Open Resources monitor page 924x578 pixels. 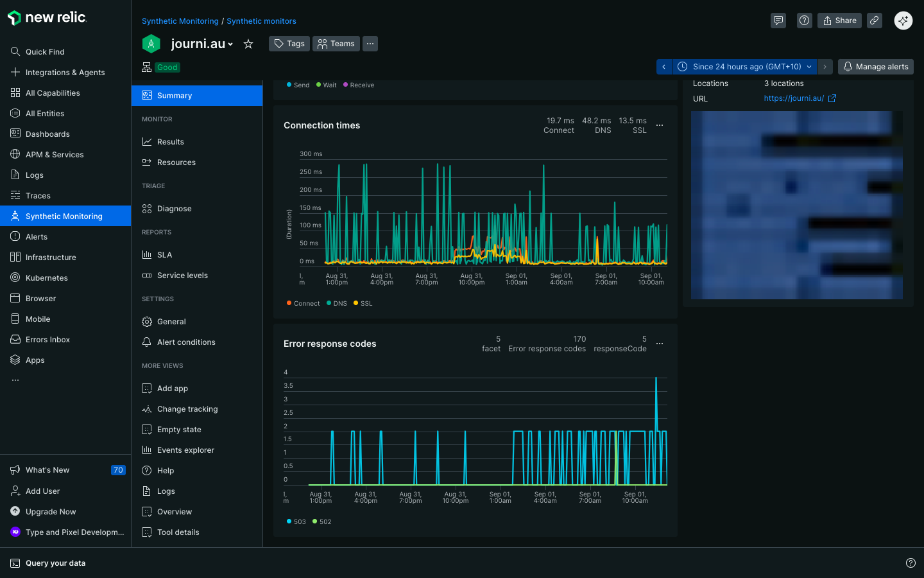(197, 162)
